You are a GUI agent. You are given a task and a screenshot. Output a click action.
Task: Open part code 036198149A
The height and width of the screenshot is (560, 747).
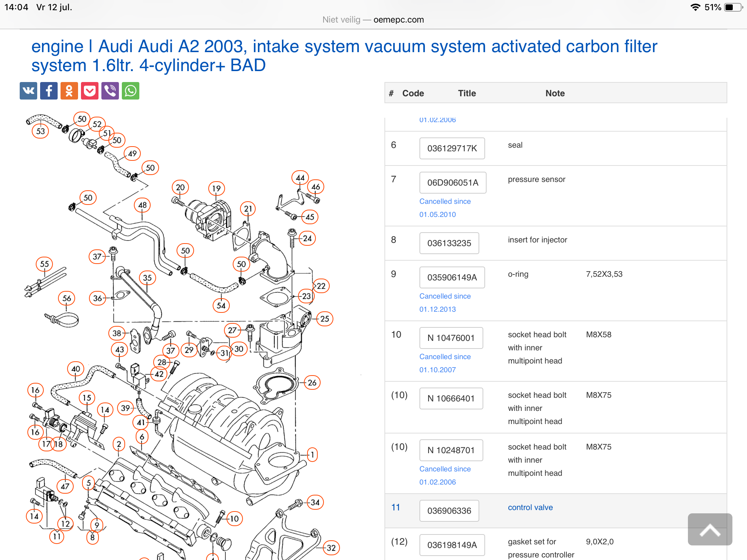pyautogui.click(x=452, y=545)
